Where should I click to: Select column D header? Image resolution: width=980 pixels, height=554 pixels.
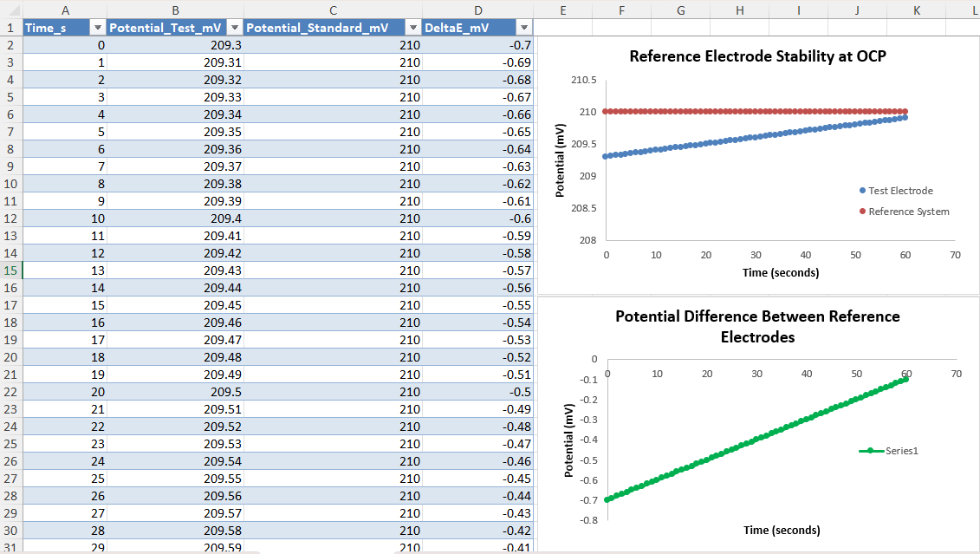[478, 10]
